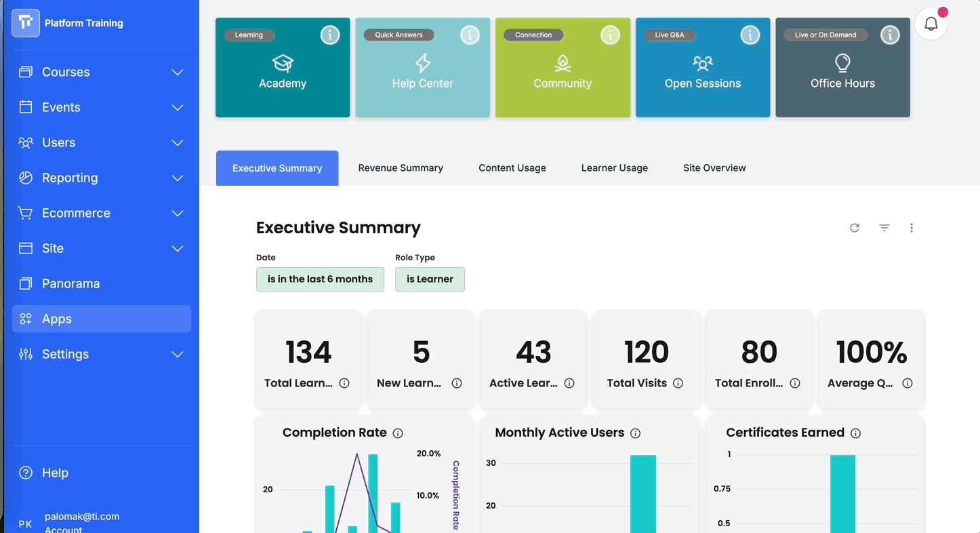The height and width of the screenshot is (533, 980).
Task: Expand the Events menu chevron
Action: point(178,107)
